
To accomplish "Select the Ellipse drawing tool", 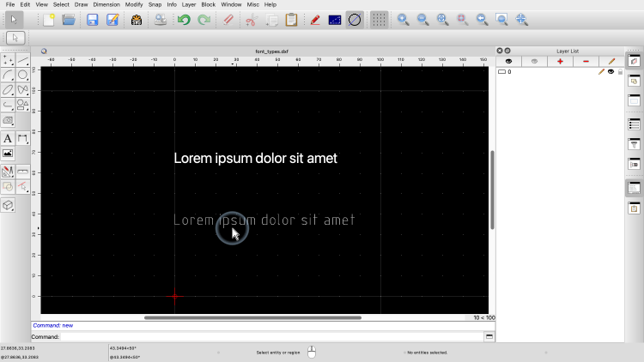I will [x=8, y=89].
